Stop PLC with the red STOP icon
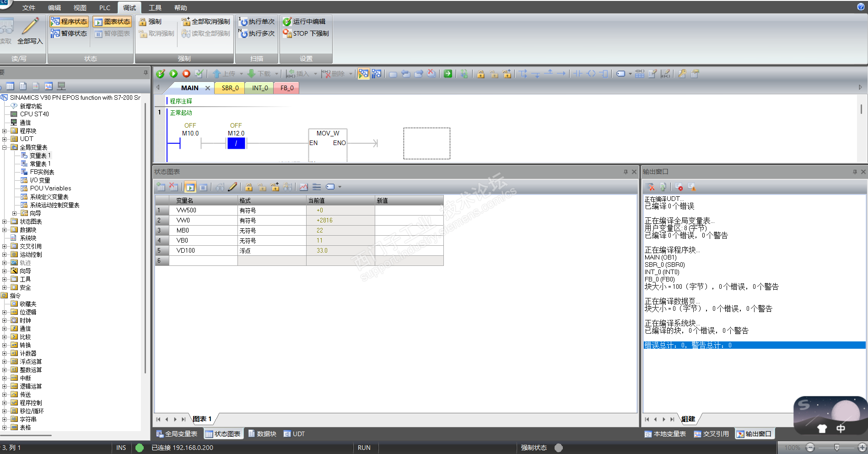868x454 pixels. (x=186, y=74)
